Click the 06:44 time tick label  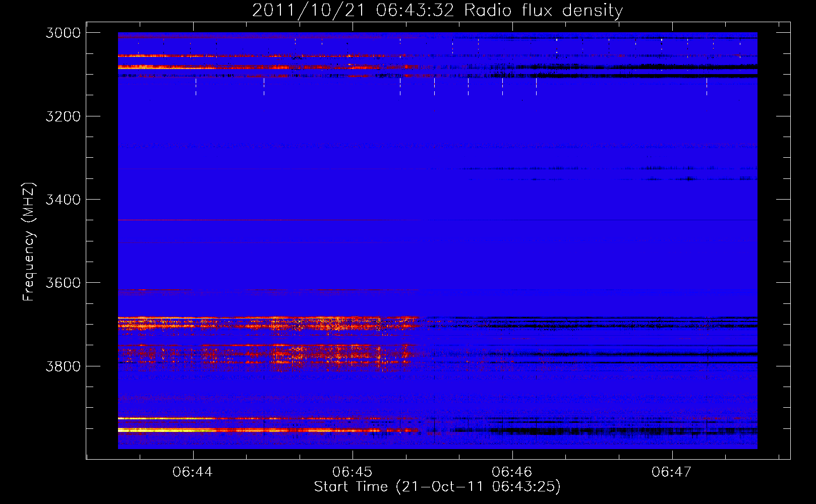(x=193, y=472)
